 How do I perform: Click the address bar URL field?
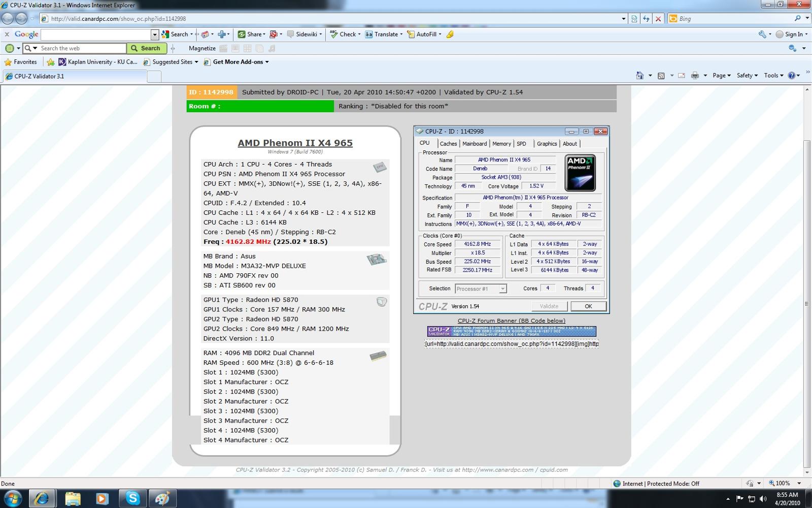click(x=330, y=19)
